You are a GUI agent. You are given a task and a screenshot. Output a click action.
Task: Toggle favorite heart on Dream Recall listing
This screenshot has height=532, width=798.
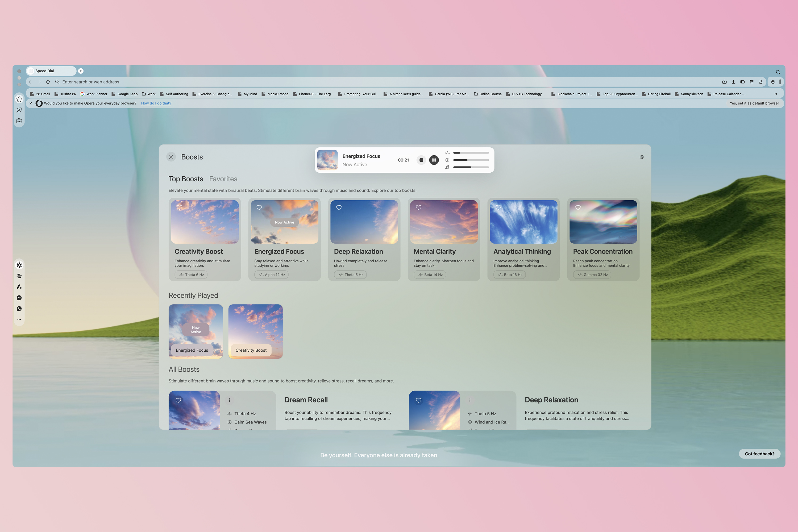[x=178, y=400]
